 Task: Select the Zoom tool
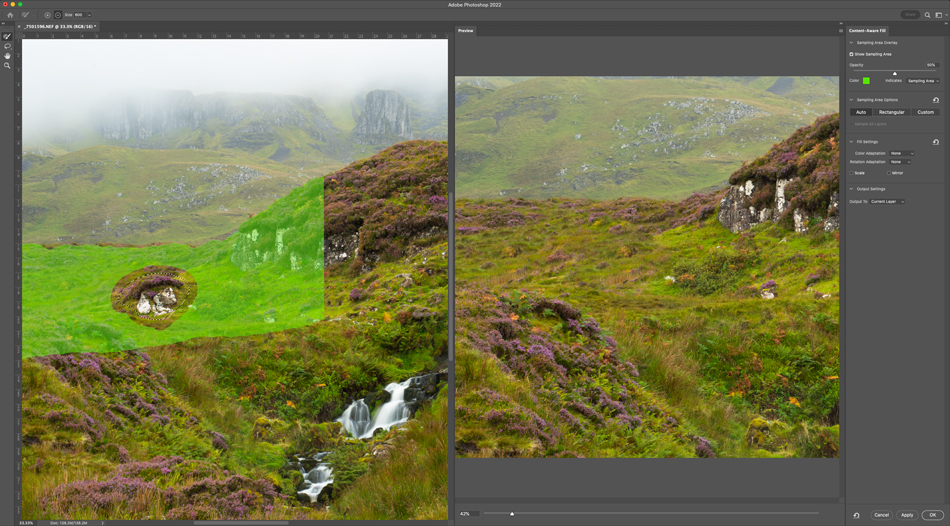(7, 65)
